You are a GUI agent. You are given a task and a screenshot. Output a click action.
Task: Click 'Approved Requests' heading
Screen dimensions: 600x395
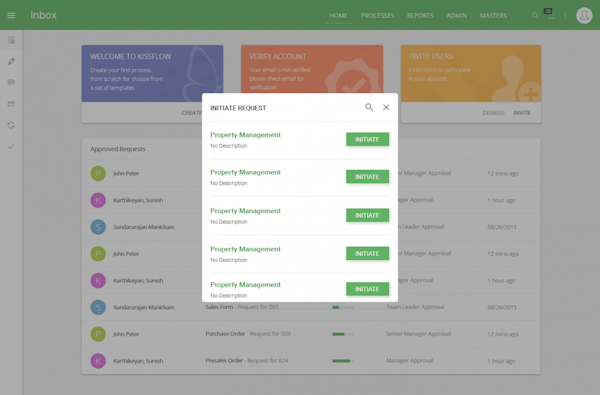pyautogui.click(x=118, y=149)
